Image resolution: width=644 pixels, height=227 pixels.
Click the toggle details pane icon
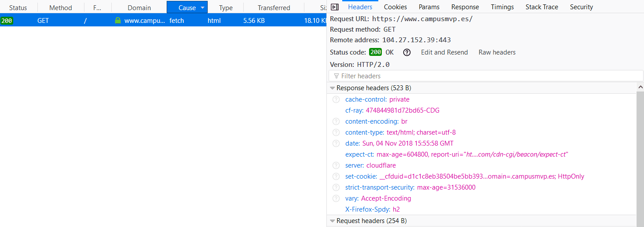(335, 7)
